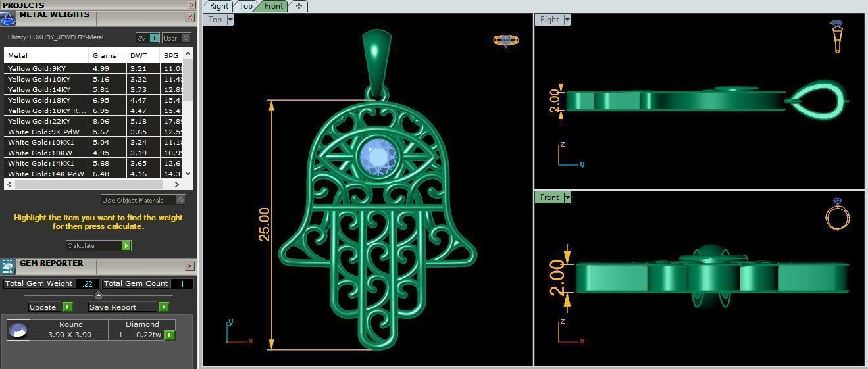Click the round diamond gem thumbnail
This screenshot has width=868, height=369.
pyautogui.click(x=18, y=330)
